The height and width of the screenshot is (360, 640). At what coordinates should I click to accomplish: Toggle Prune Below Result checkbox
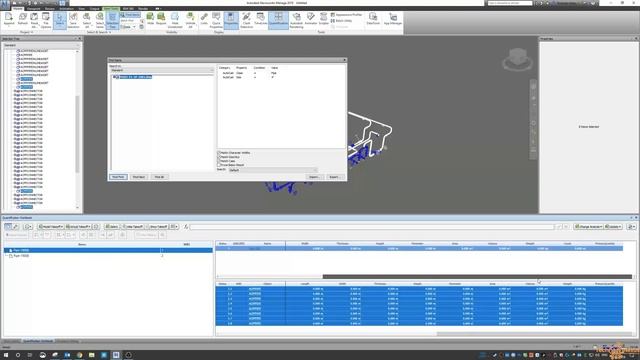pos(219,165)
